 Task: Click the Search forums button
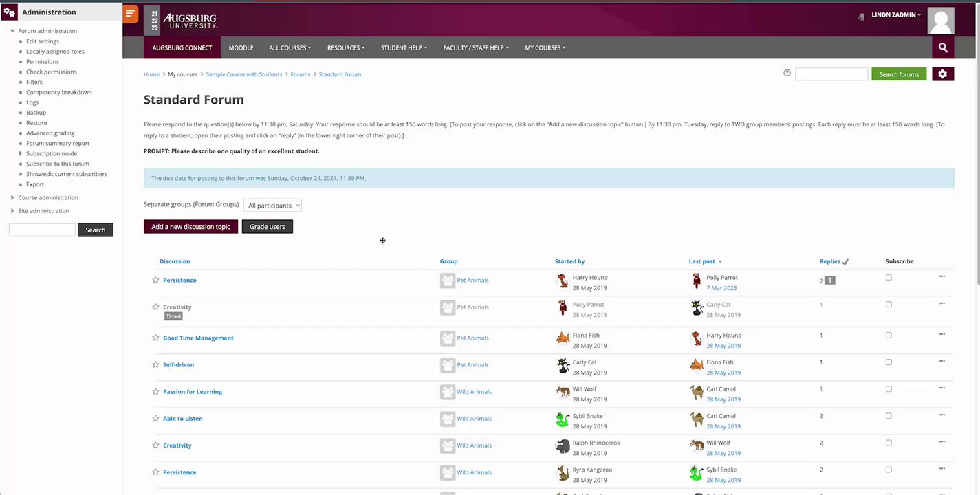[899, 74]
